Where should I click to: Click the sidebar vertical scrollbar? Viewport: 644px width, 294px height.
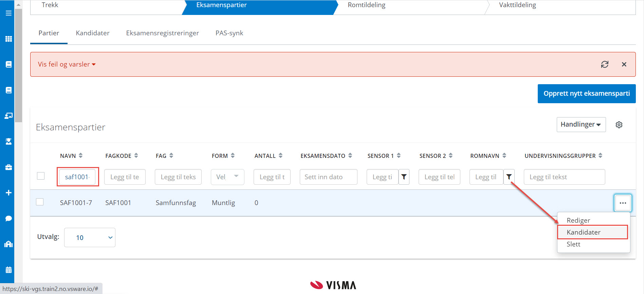18,65
